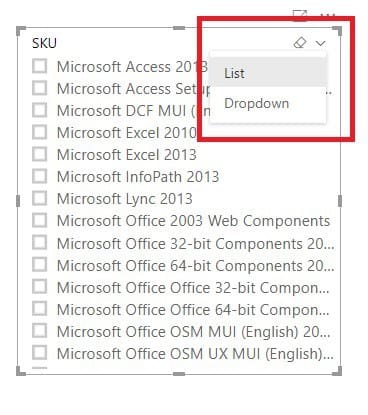Click the top-left corner resize handle

pyautogui.click(x=21, y=31)
